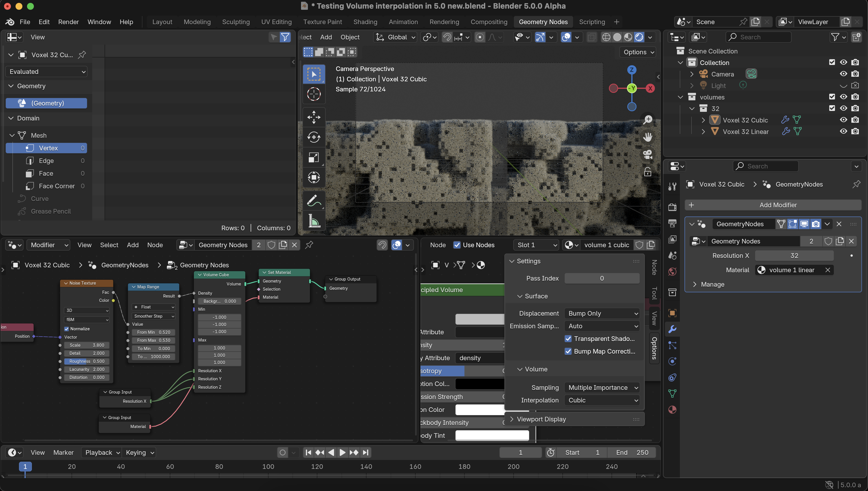This screenshot has width=868, height=491.
Task: Expand the Voxel 32 Cubic outliner item
Action: [x=703, y=120]
